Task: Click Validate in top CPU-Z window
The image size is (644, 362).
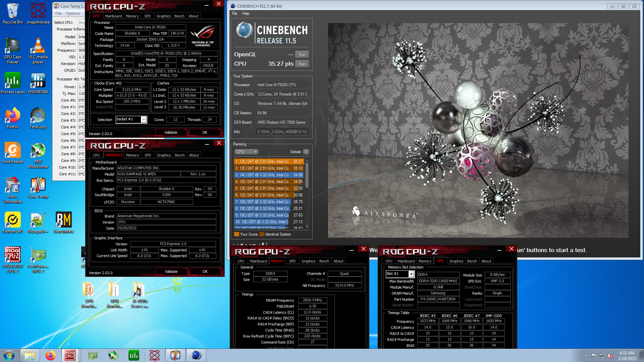Action: click(171, 132)
